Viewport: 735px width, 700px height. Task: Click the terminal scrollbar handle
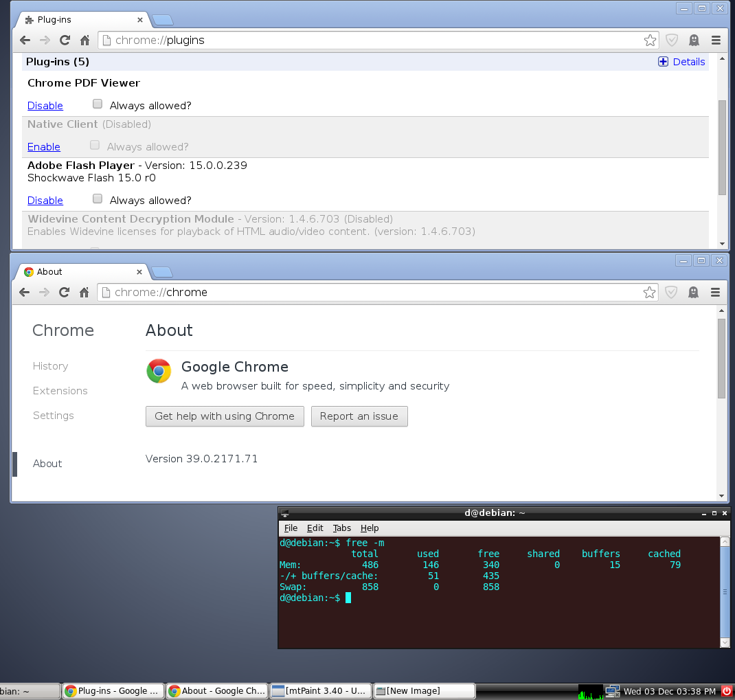(725, 592)
